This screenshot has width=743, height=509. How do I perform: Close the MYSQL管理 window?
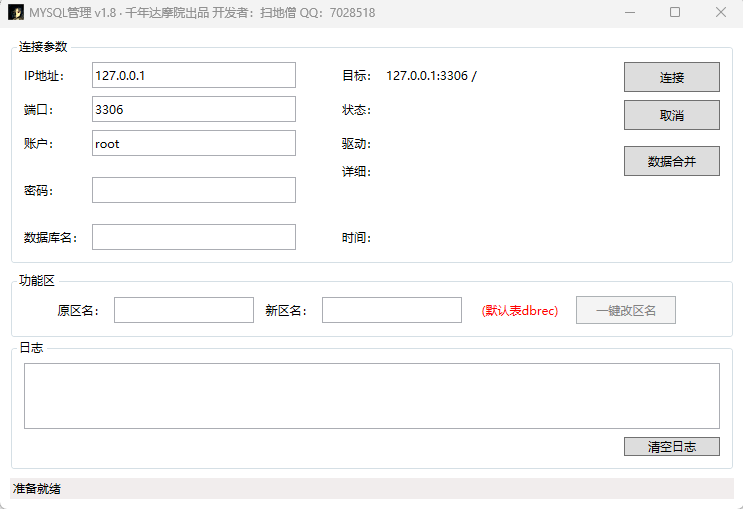pos(720,13)
